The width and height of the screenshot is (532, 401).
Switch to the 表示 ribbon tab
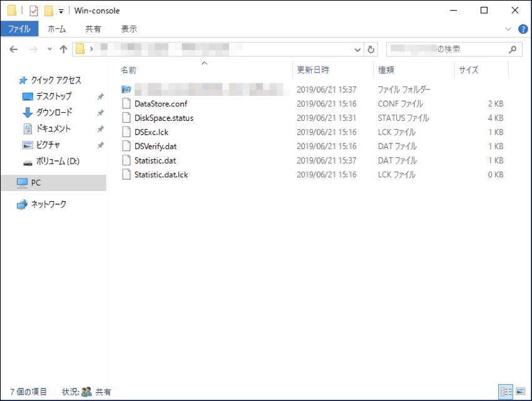129,29
